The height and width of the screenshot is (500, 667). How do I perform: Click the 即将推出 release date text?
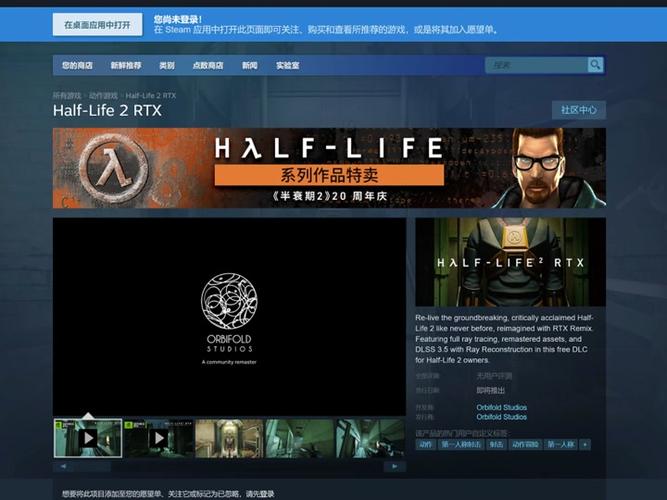(490, 390)
